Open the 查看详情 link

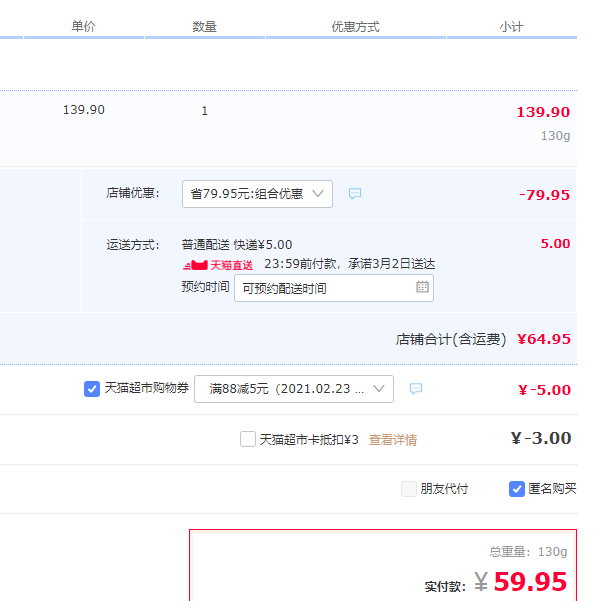tap(393, 439)
